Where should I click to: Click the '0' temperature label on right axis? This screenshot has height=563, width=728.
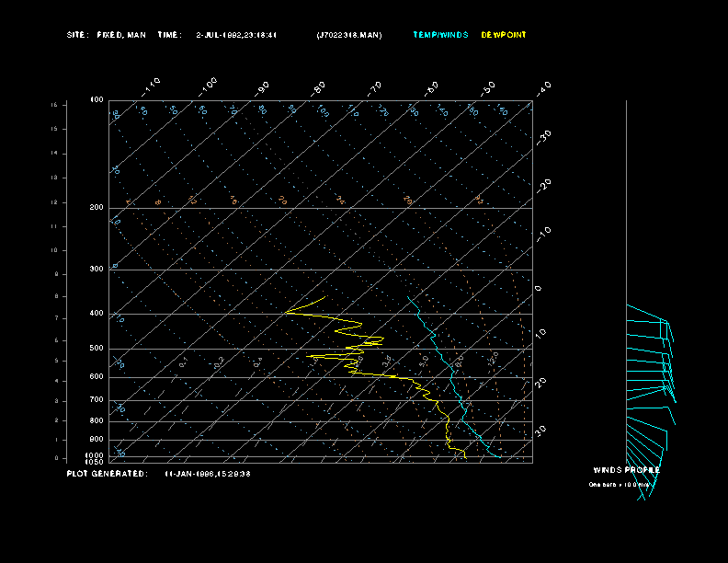(538, 289)
